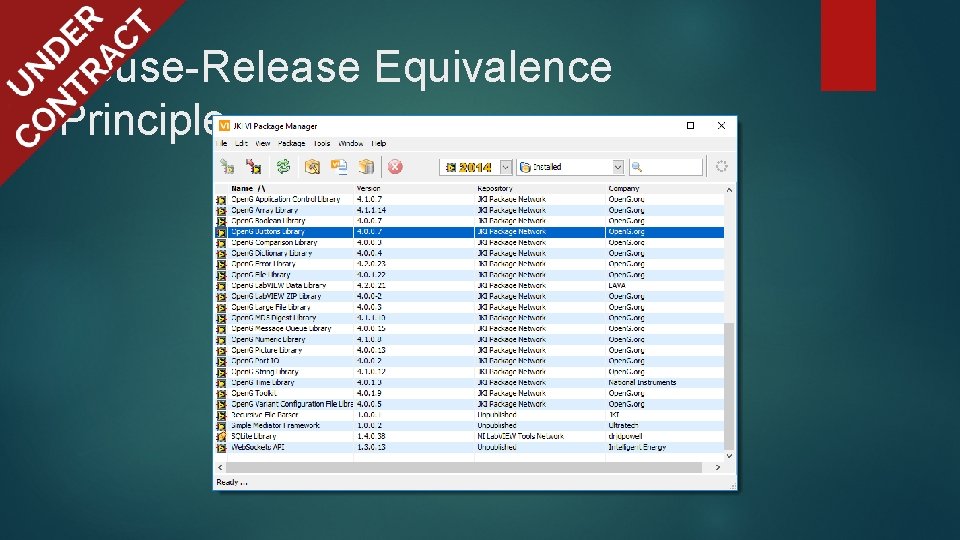
Task: Select the OpenG Dictionary Library row name
Action: 272,253
